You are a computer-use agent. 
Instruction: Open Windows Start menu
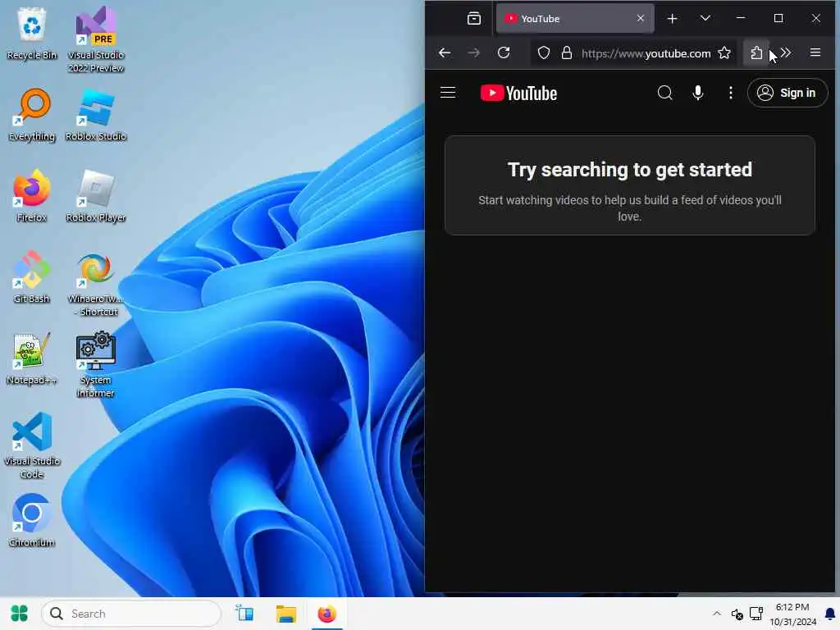point(20,614)
